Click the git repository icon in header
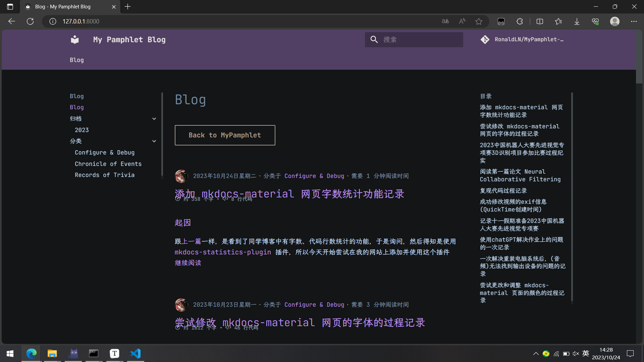Viewport: 644px width, 362px height. coord(485,40)
